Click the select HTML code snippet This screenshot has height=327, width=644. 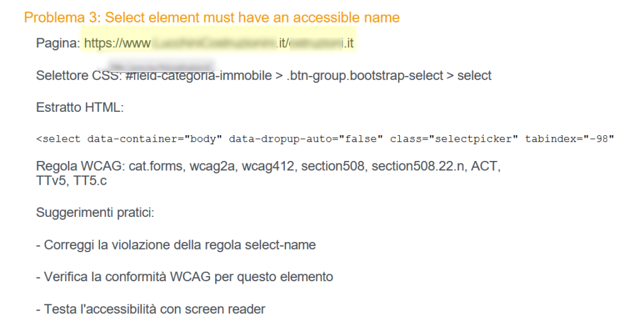(325, 139)
